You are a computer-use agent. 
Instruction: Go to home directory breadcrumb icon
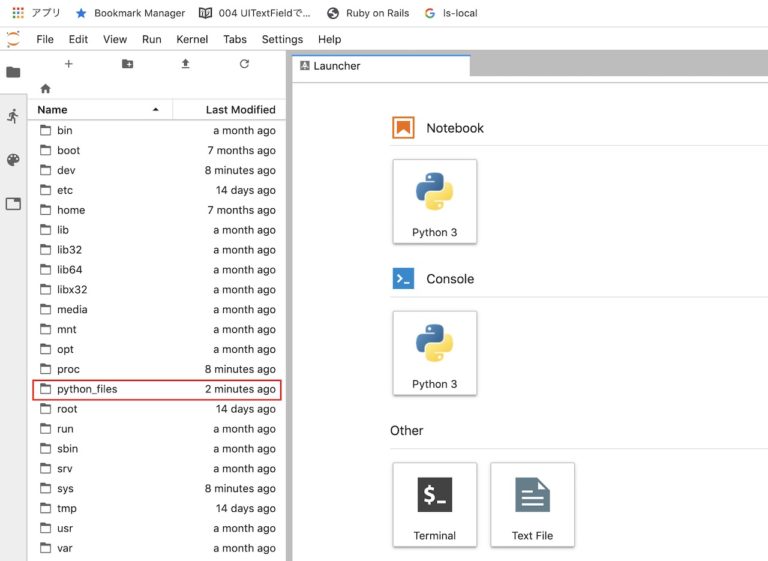tap(45, 89)
